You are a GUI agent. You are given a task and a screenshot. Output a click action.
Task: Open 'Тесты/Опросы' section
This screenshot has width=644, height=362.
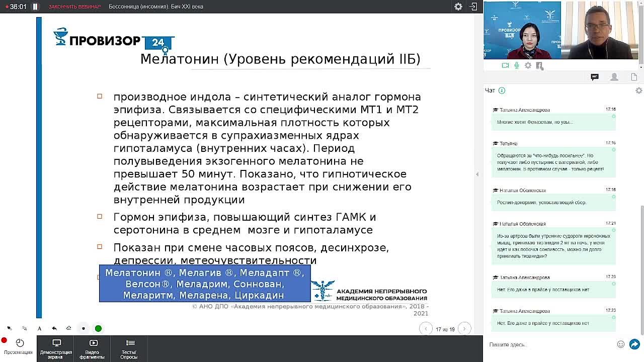pos(129,349)
